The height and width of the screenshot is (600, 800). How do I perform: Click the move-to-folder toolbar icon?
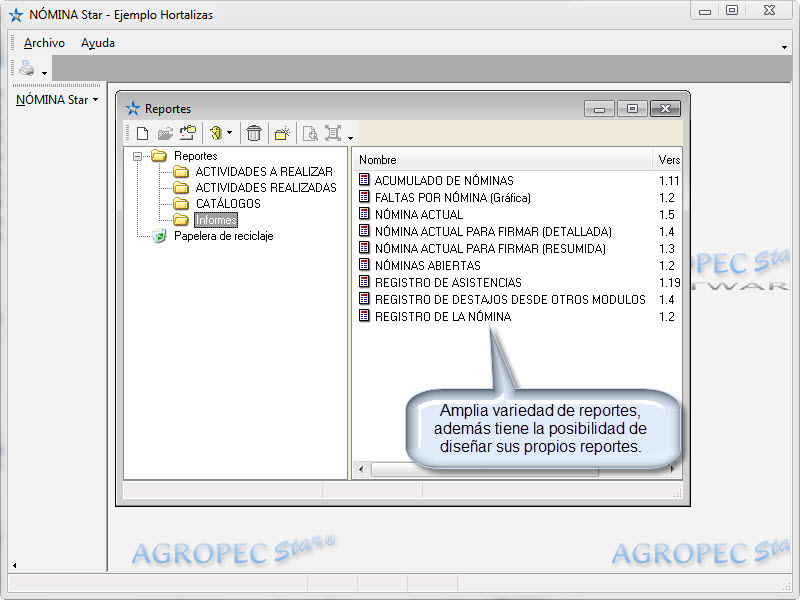click(188, 133)
